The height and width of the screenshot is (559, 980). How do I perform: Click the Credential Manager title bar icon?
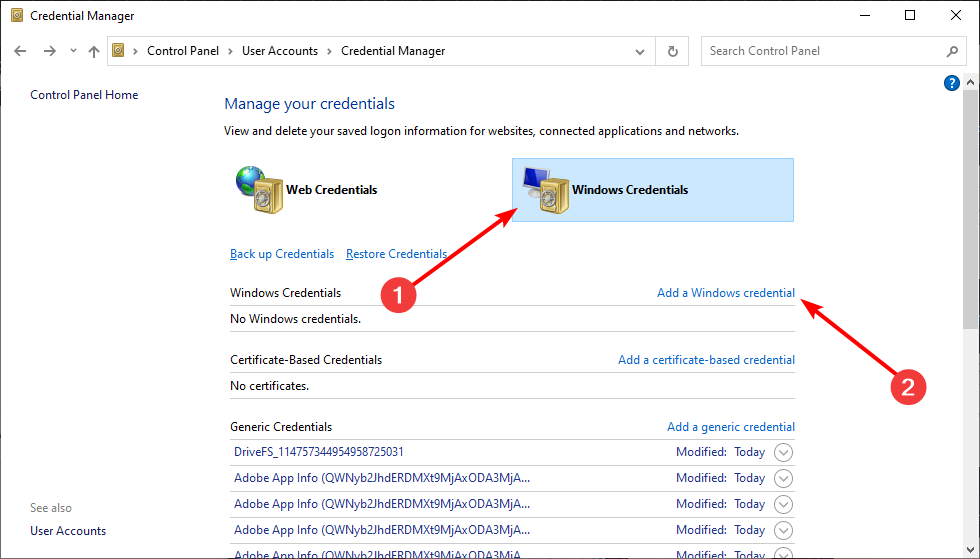[x=17, y=15]
